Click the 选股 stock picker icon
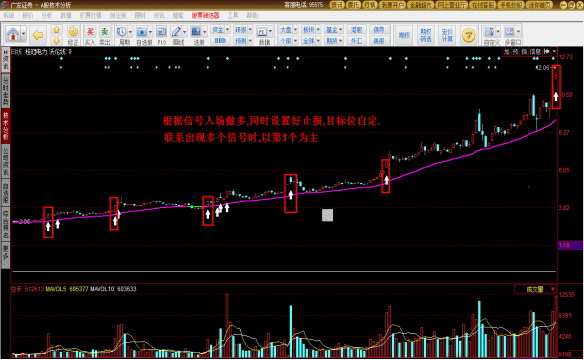 pyautogui.click(x=196, y=32)
